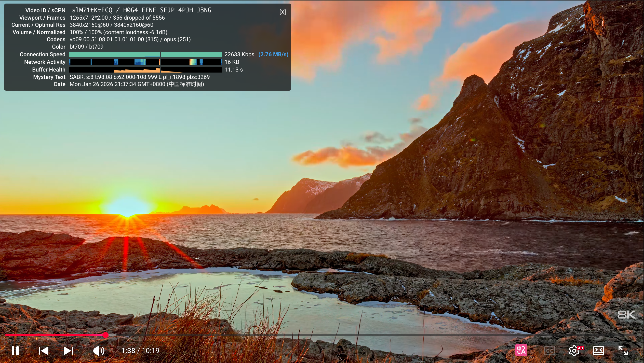Exit fullscreen with the arrows icon

click(623, 351)
